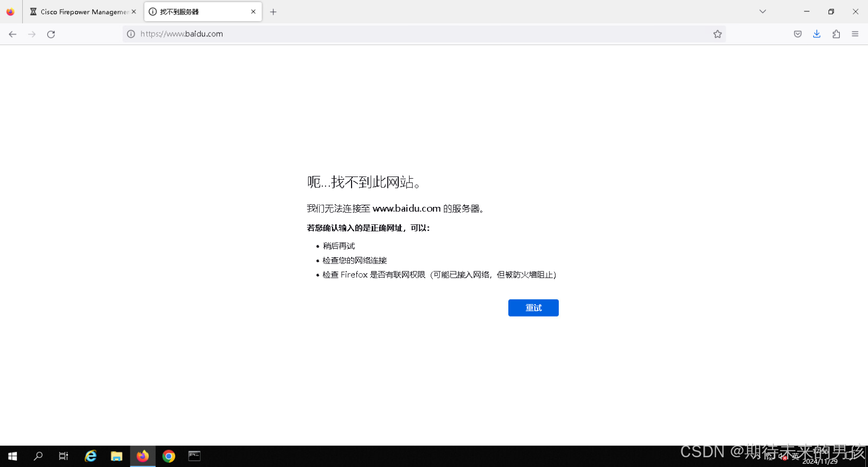868x467 pixels.
Task: Close the Cisco Firepower Management tab
Action: tap(134, 11)
